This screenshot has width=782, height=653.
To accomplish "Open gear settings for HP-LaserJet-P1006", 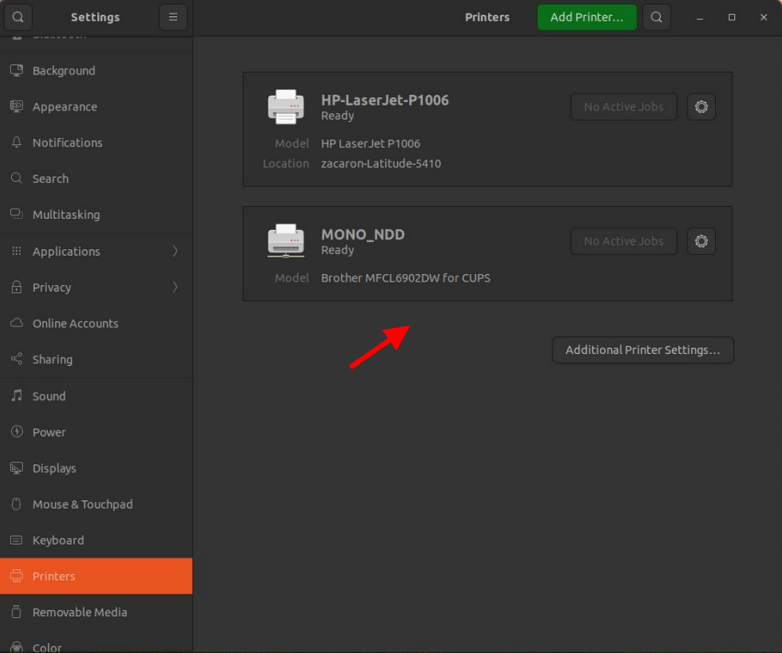I will 701,107.
